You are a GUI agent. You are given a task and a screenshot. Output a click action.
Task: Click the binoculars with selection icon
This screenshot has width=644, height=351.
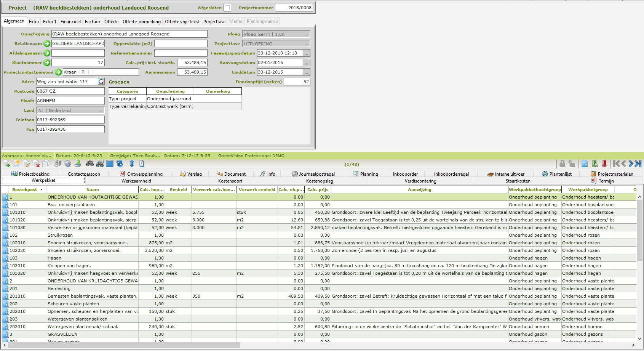[100, 164]
